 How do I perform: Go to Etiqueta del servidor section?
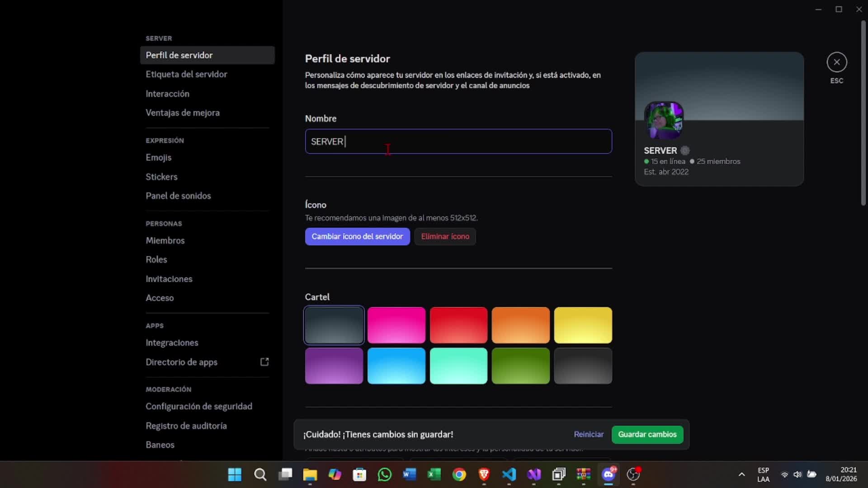186,75
